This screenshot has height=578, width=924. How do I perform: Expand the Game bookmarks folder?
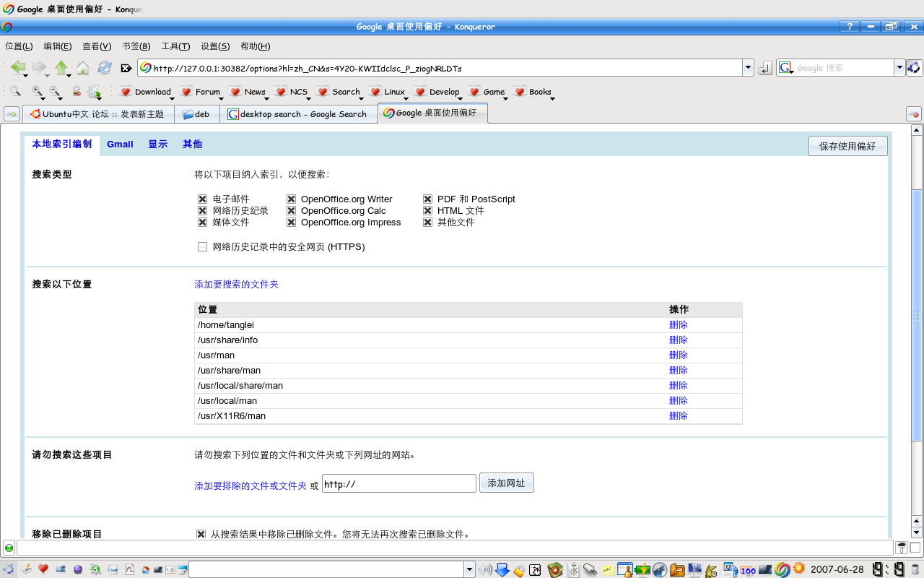[488, 92]
